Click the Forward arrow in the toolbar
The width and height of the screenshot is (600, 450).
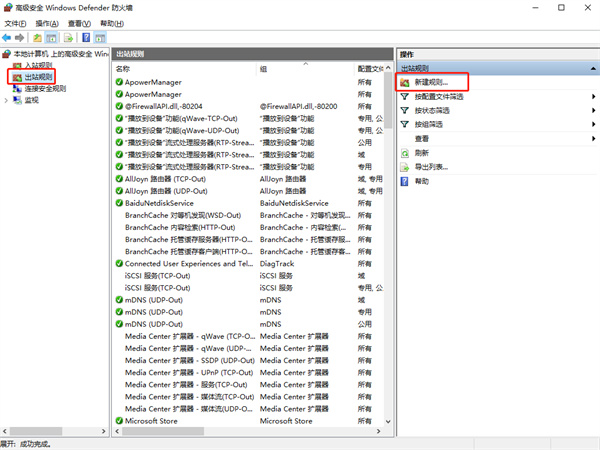[x=22, y=37]
